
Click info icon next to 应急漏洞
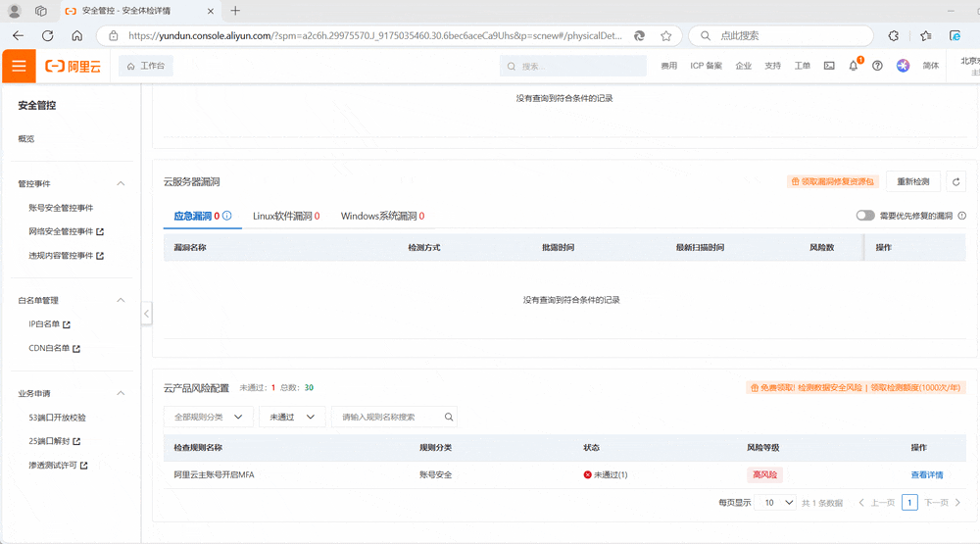pyautogui.click(x=227, y=216)
